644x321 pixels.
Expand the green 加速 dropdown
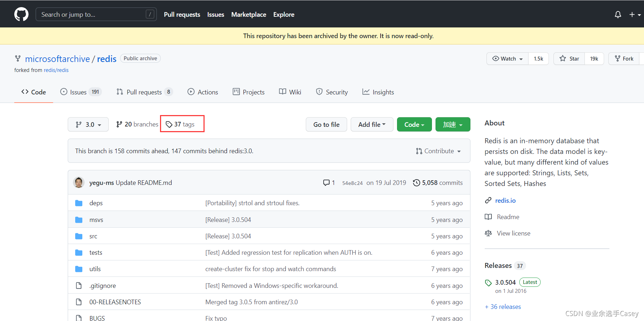[453, 124]
